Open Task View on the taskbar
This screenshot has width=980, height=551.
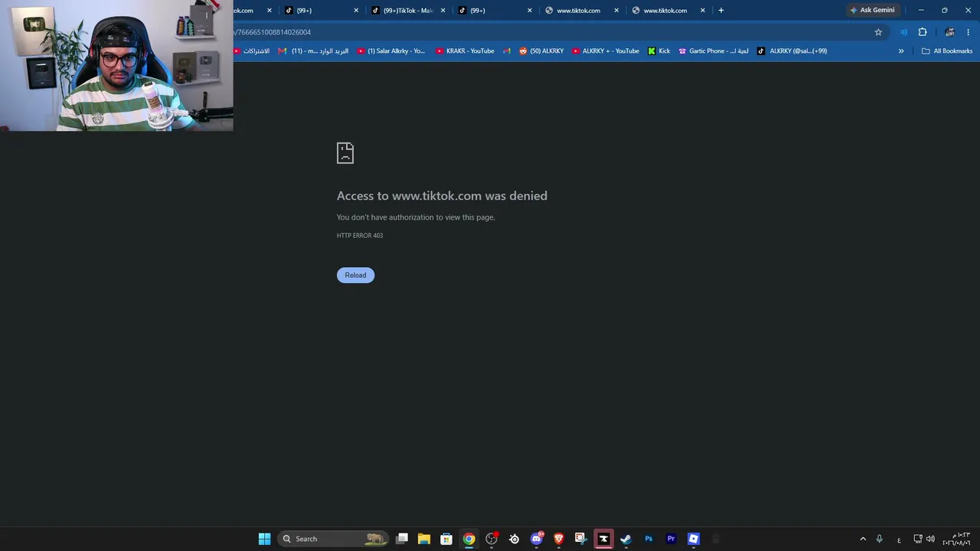pyautogui.click(x=402, y=539)
